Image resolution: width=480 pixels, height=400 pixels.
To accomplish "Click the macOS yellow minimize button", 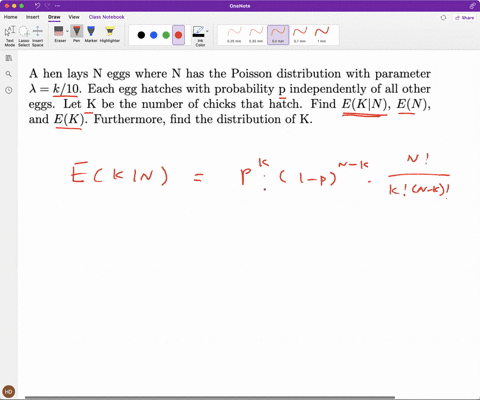I will point(14,6).
